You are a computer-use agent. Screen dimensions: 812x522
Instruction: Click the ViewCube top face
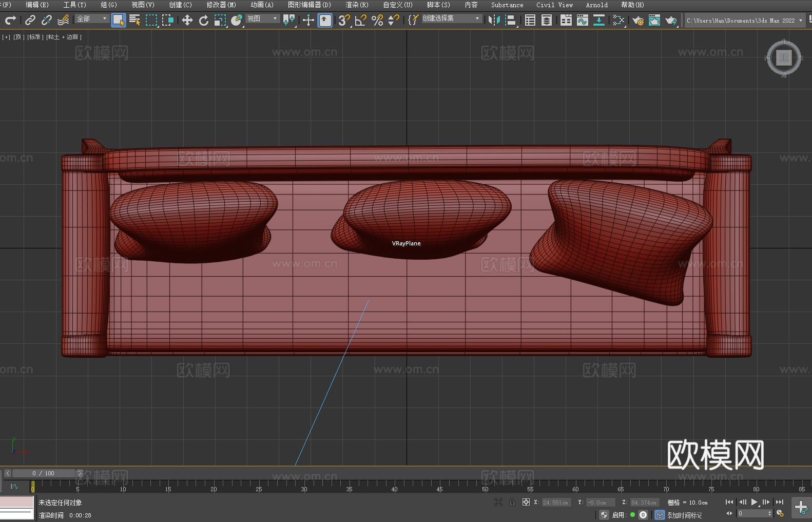(784, 57)
